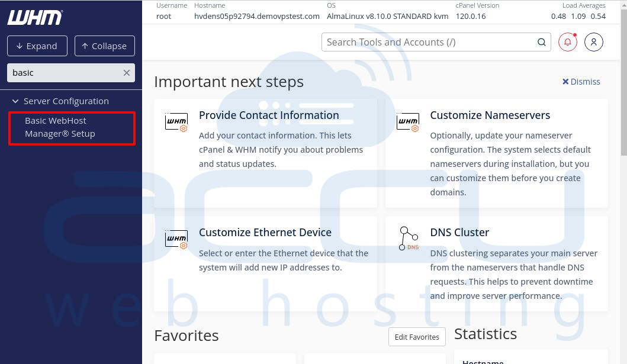Click the load average value 0.48
The width and height of the screenshot is (627, 364).
558,17
